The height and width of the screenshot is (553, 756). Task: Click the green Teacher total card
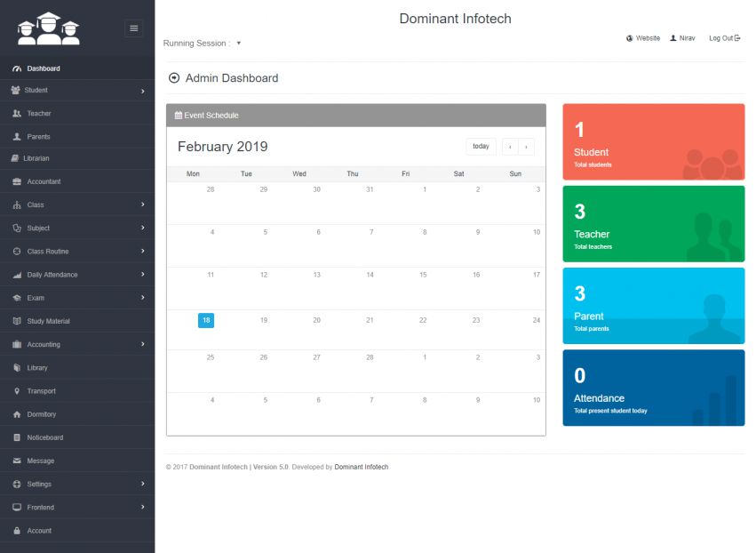pyautogui.click(x=653, y=224)
